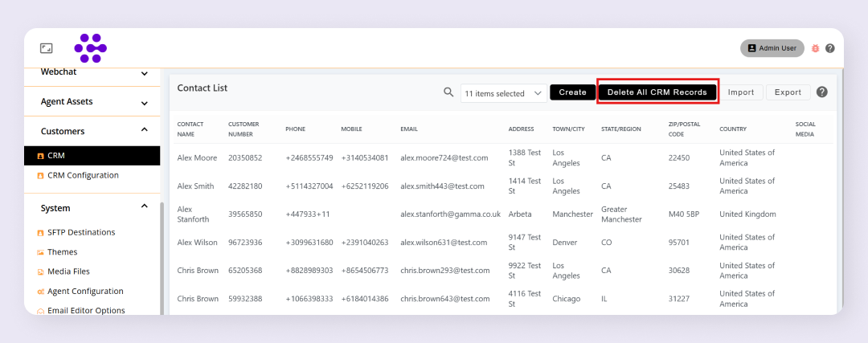Click the SFTP Destinations sidebar icon
The image size is (868, 343).
(41, 233)
